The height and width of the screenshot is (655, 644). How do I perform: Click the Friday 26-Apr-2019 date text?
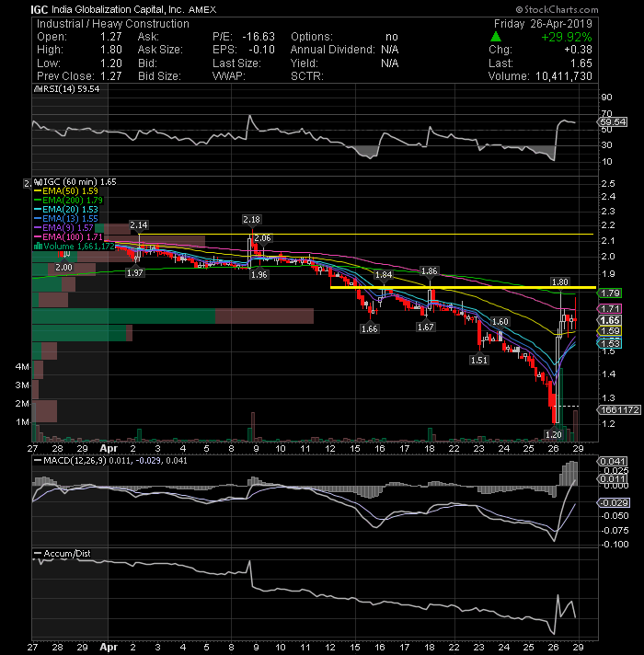pyautogui.click(x=543, y=24)
